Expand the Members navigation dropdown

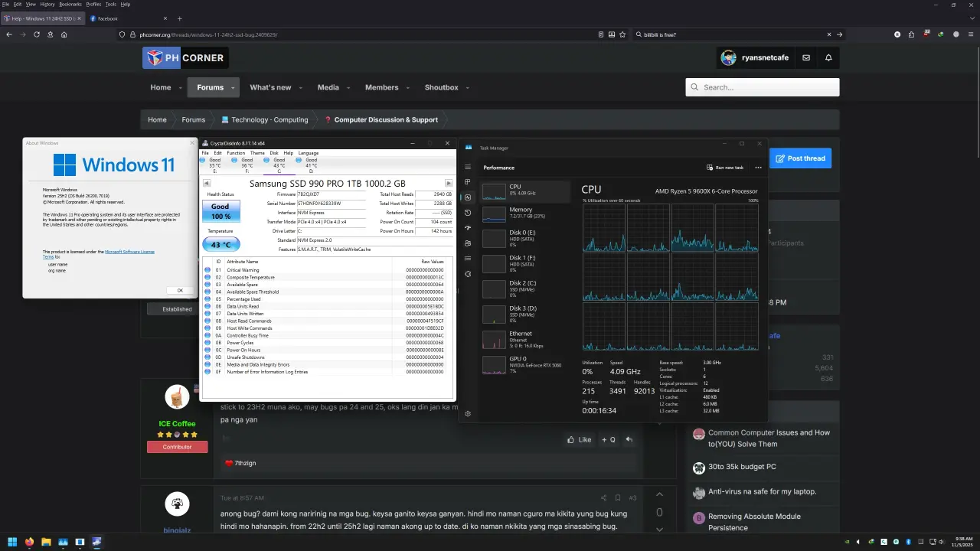click(x=407, y=88)
